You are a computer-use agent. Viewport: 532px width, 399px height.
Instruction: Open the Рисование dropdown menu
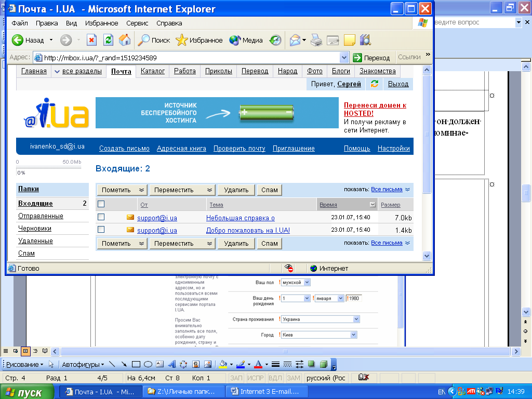pyautogui.click(x=25, y=364)
